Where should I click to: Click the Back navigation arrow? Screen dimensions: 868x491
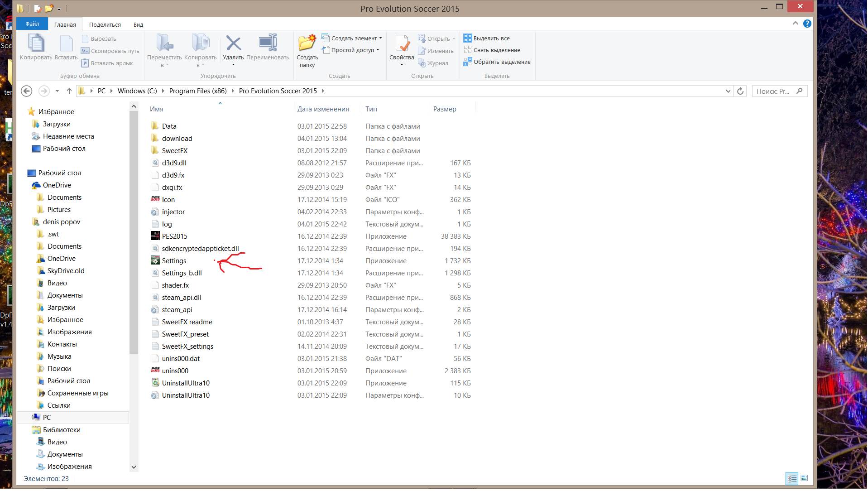27,91
